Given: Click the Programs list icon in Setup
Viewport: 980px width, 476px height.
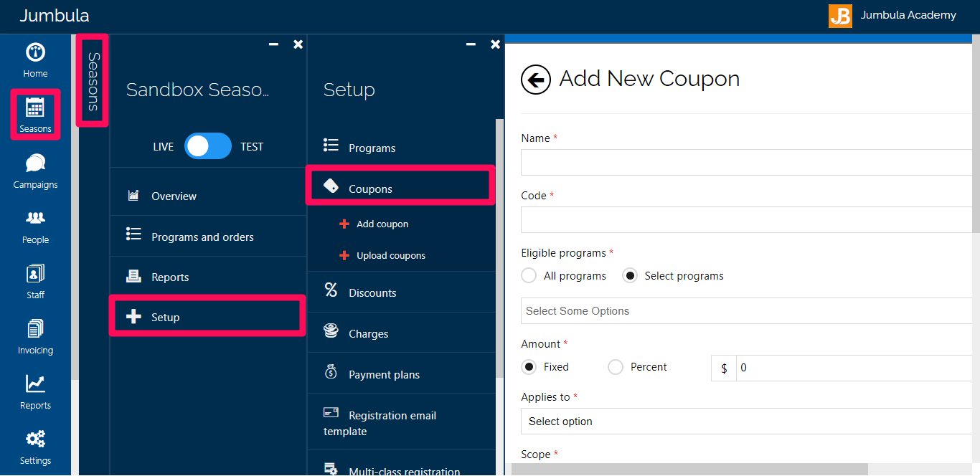Looking at the screenshot, I should 331,146.
